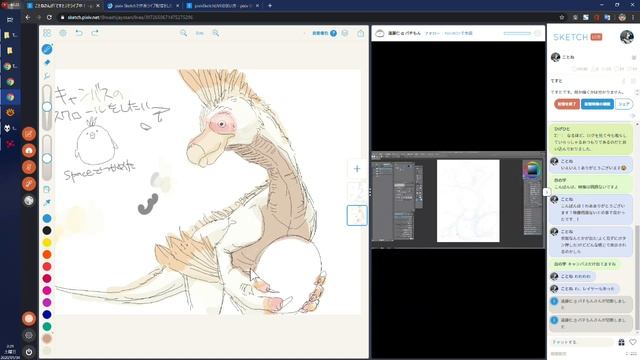The image size is (640, 360).
Task: Pick the black color swatch
Action: (x=47, y=231)
